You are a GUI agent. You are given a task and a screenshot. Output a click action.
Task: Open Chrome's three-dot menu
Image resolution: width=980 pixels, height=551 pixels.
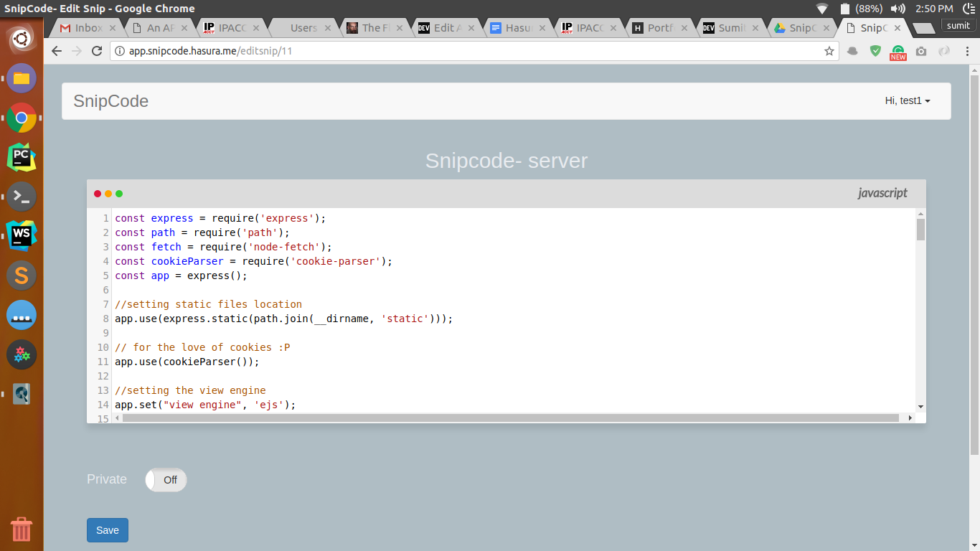tap(967, 51)
